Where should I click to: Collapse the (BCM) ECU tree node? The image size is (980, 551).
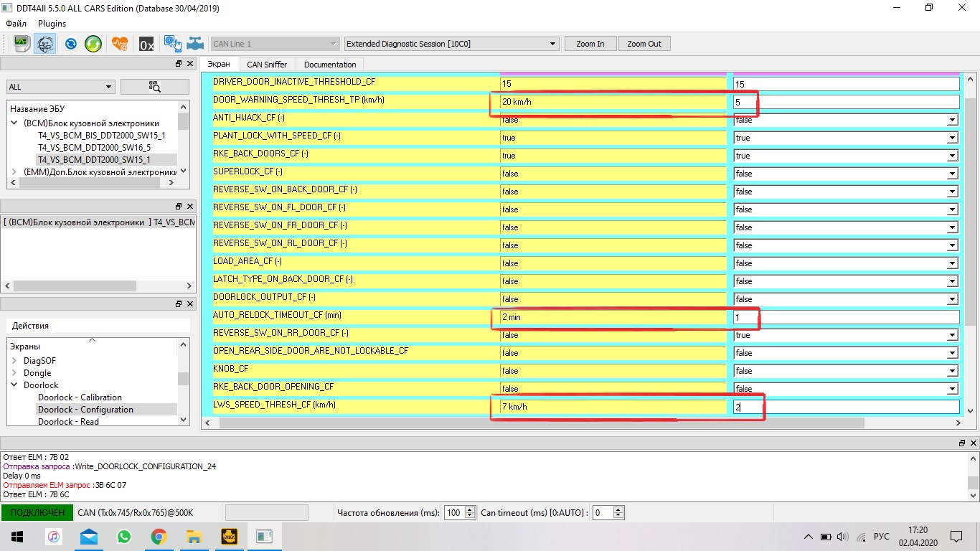tap(15, 123)
